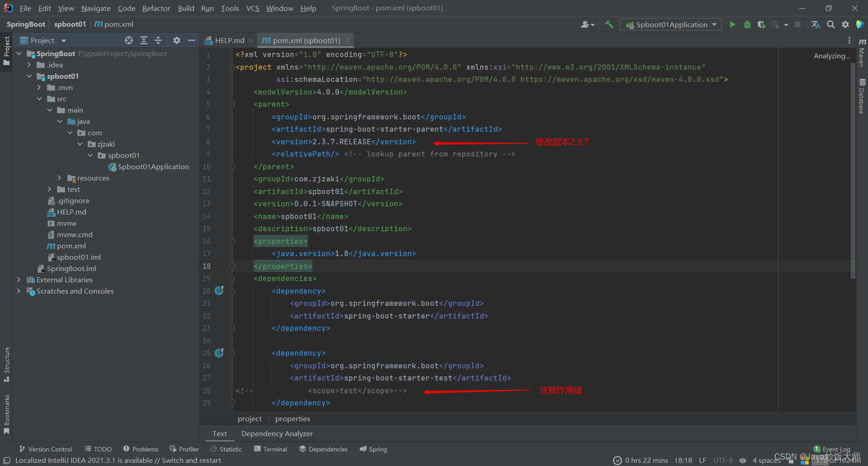Open the TODO tool window
The width and height of the screenshot is (868, 466).
98,449
